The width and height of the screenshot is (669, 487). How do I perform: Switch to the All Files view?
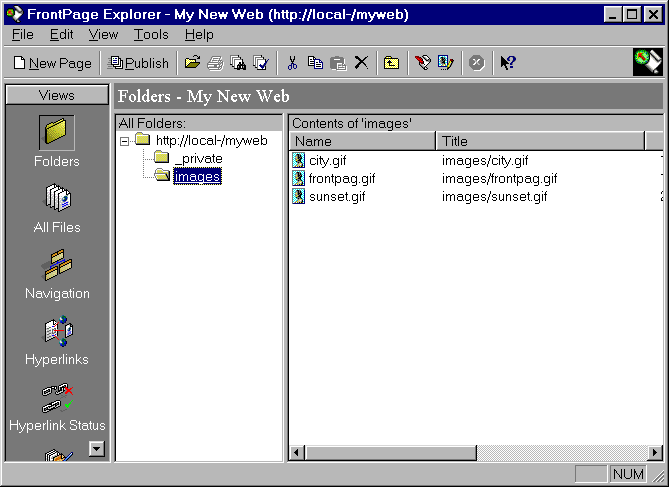pyautogui.click(x=57, y=208)
